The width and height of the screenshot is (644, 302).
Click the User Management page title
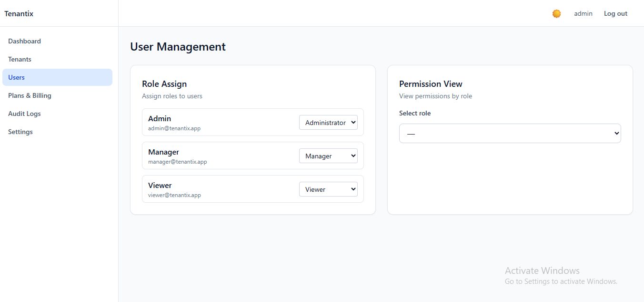tap(178, 47)
